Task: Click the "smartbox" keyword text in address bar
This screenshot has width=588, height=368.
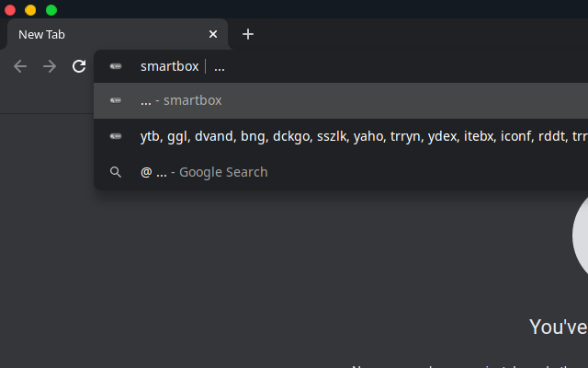Action: pyautogui.click(x=169, y=66)
